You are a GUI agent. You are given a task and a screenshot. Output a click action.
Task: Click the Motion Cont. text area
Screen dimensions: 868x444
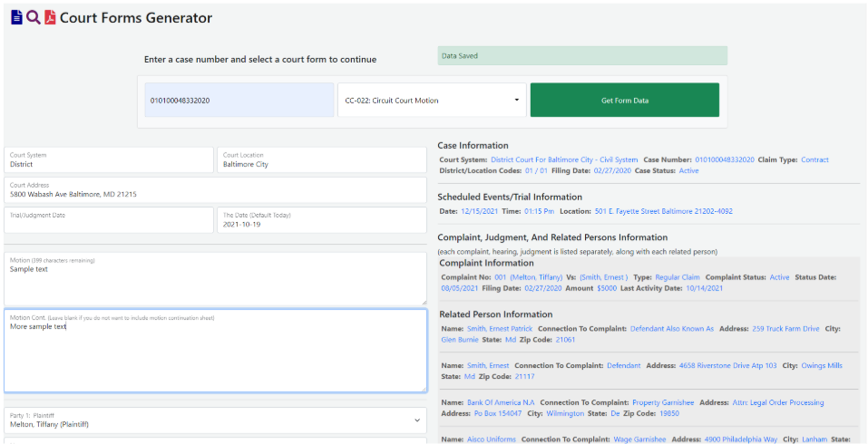pyautogui.click(x=215, y=352)
